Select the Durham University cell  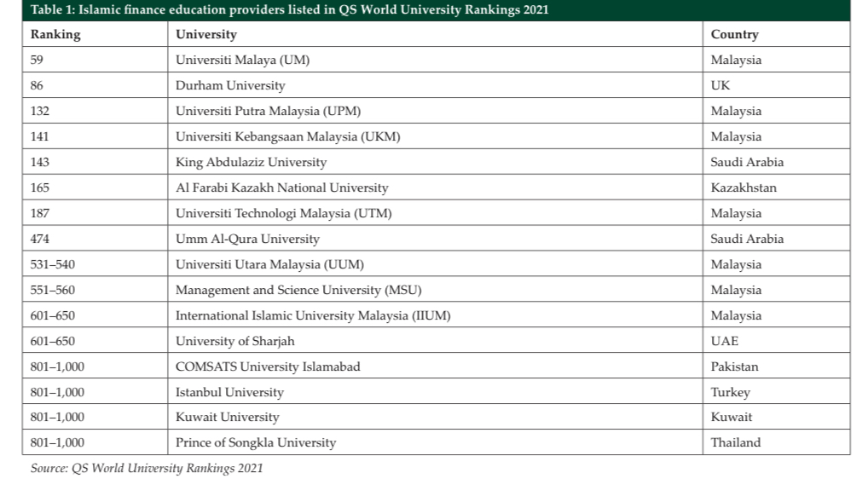tap(230, 85)
